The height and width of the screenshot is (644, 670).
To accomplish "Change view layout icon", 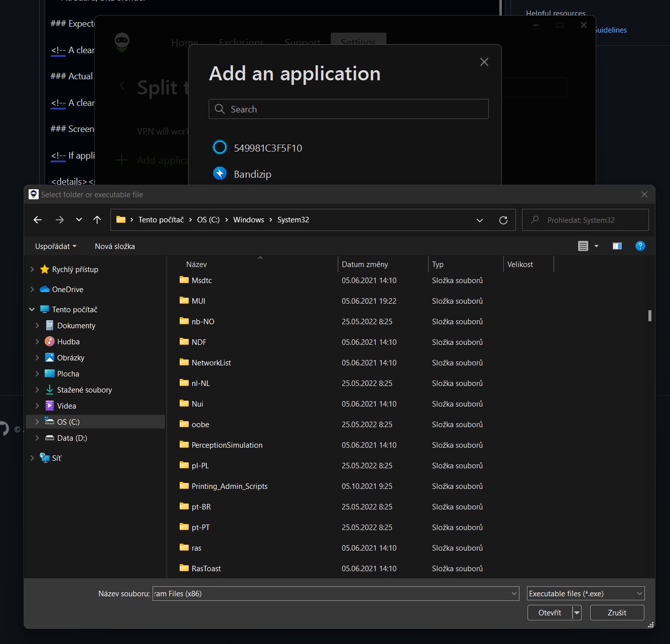I will (583, 246).
